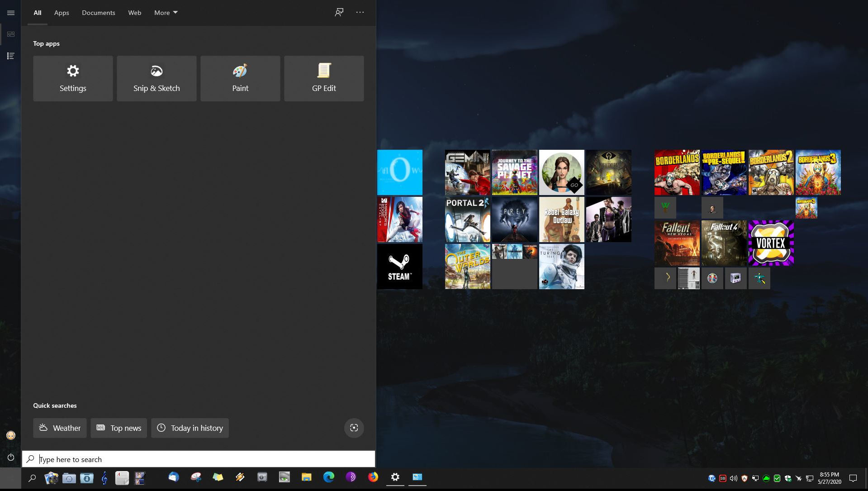This screenshot has height=491, width=868.
Task: Open Settings from Top apps
Action: [x=73, y=78]
